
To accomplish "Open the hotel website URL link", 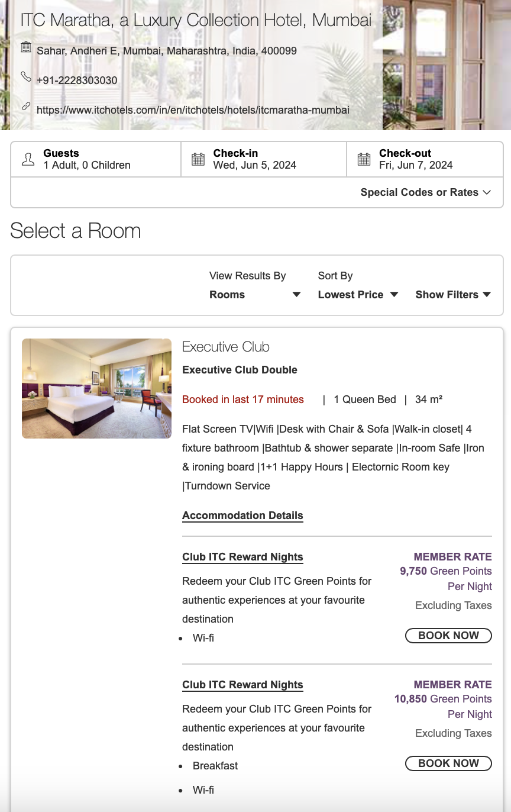I will (193, 110).
